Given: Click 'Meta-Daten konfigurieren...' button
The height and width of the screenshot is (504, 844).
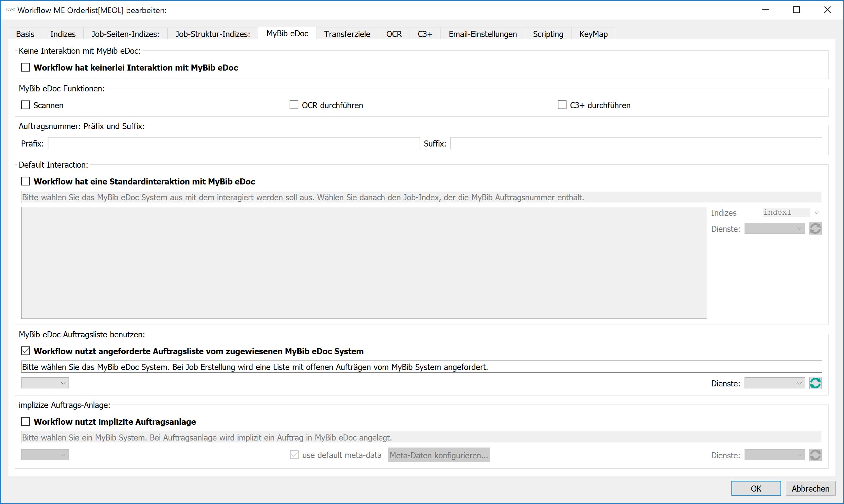Looking at the screenshot, I should 439,455.
